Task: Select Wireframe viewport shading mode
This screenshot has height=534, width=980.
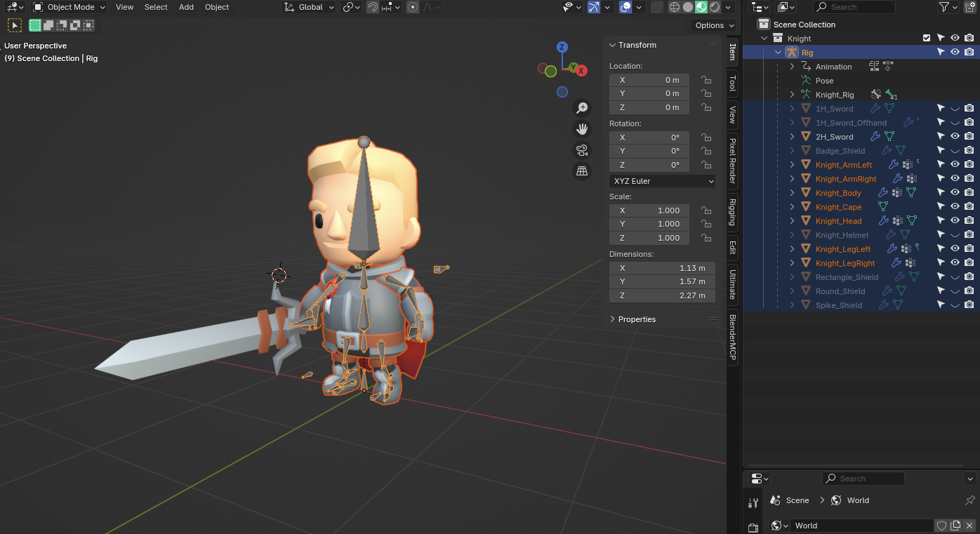Action: pos(675,7)
